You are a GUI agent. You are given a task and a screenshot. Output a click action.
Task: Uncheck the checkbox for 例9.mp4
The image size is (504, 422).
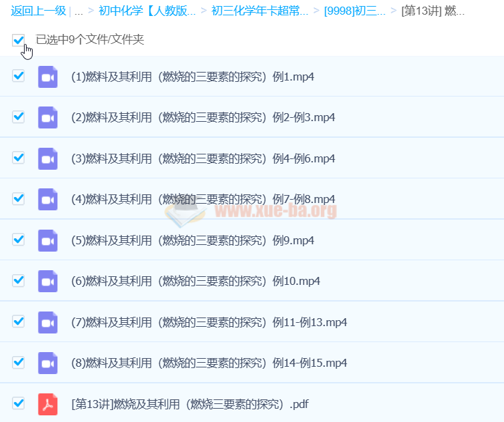coord(19,240)
